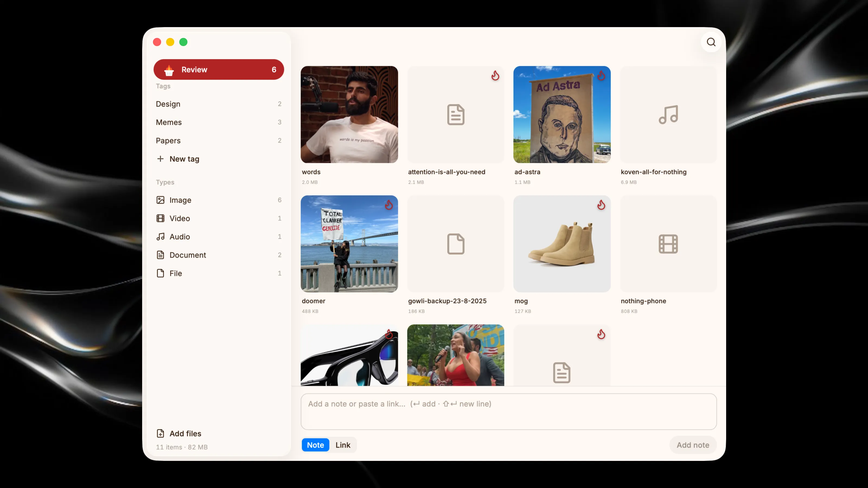Image resolution: width=868 pixels, height=488 pixels.
Task: Open the ad-astra image thumbnail
Action: point(562,114)
